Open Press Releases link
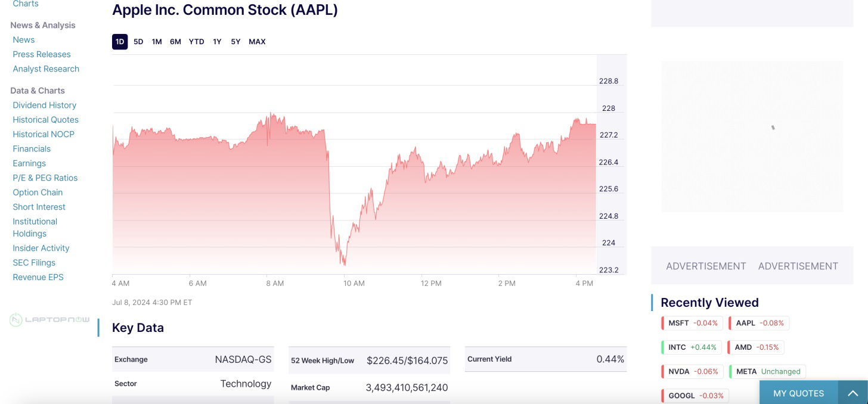 [x=42, y=54]
